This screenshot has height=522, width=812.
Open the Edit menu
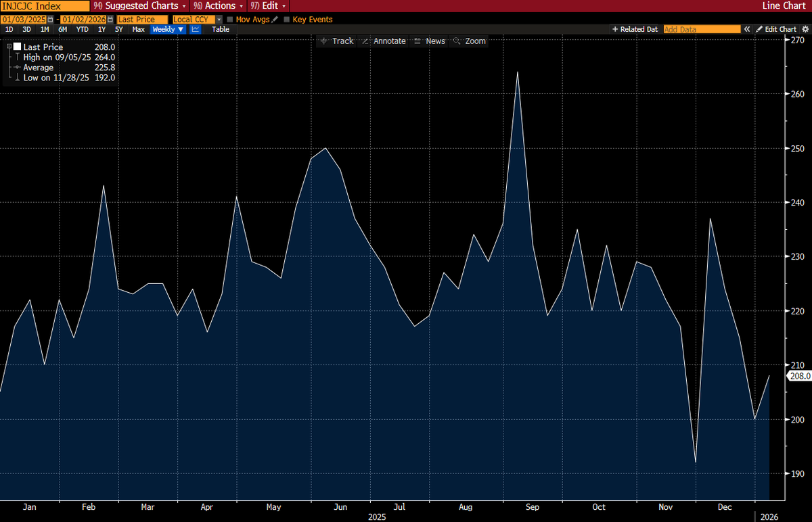269,5
